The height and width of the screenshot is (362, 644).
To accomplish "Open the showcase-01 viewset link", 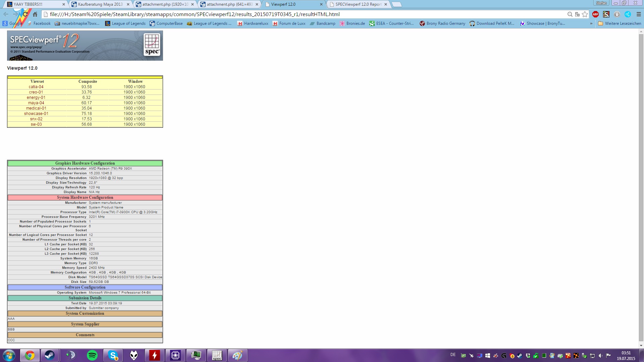I will [36, 114].
